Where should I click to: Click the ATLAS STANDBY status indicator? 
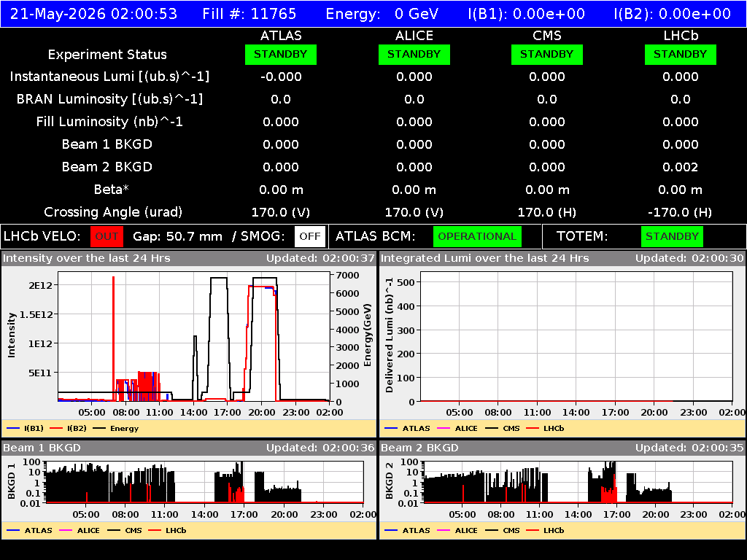tap(281, 54)
